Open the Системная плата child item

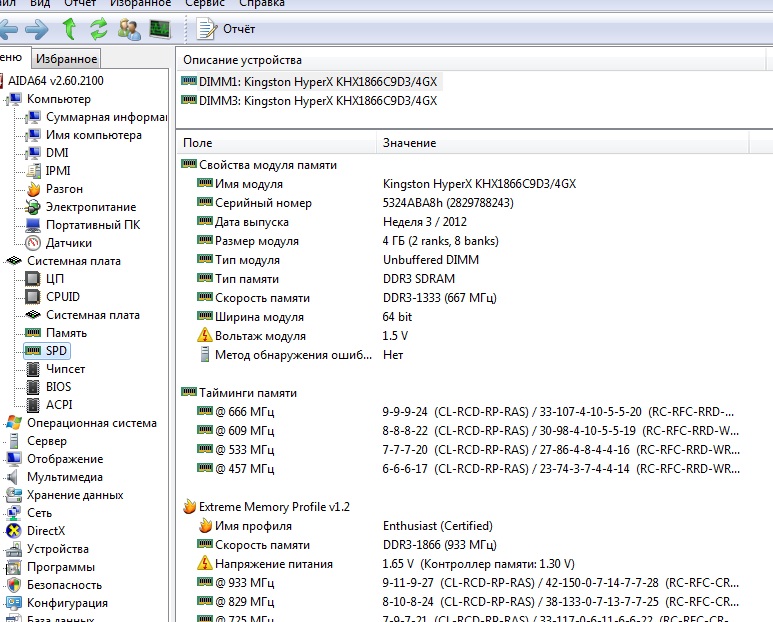pyautogui.click(x=93, y=315)
